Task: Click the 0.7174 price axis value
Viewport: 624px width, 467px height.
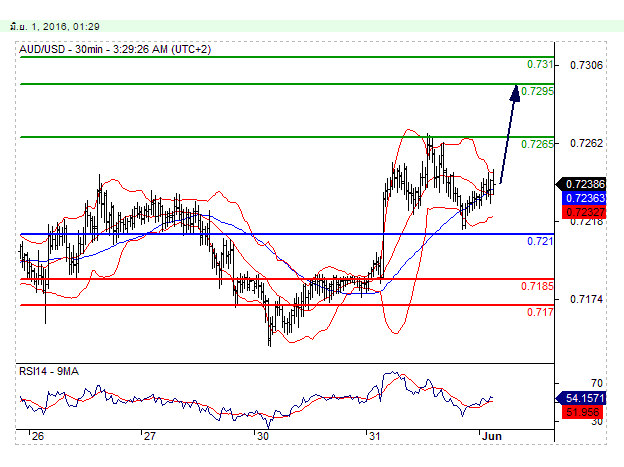Action: click(586, 299)
